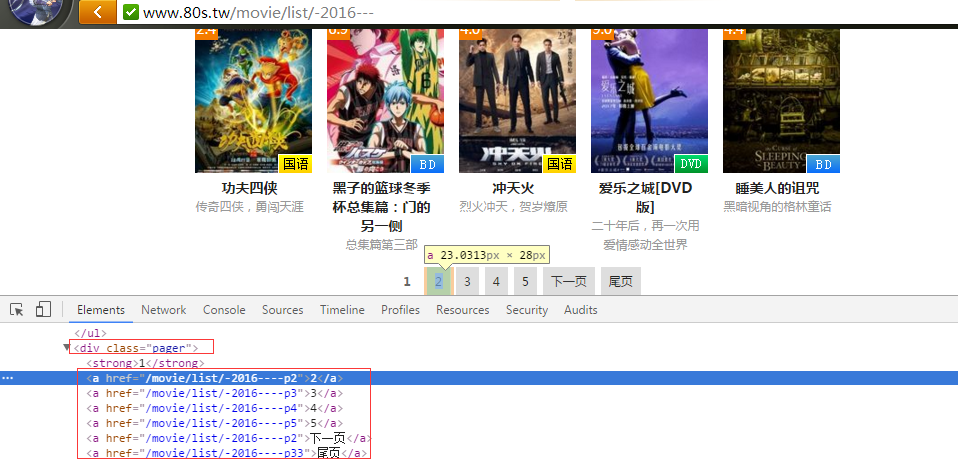Switch to the Console tab

[x=224, y=310]
